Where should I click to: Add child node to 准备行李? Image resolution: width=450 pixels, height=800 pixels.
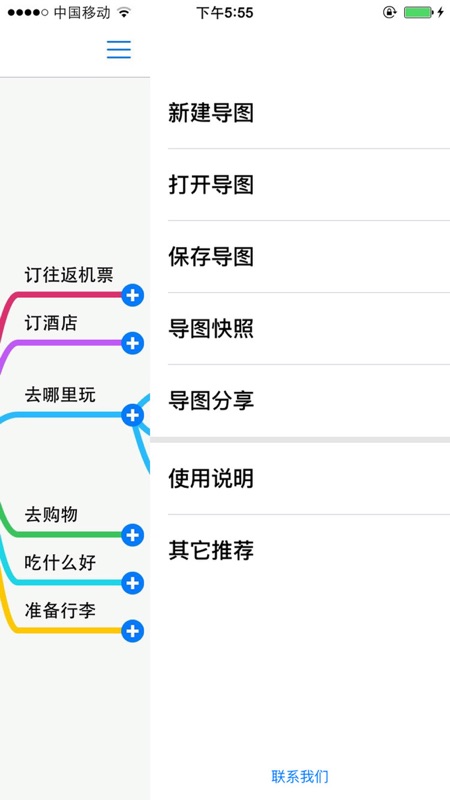pyautogui.click(x=133, y=631)
